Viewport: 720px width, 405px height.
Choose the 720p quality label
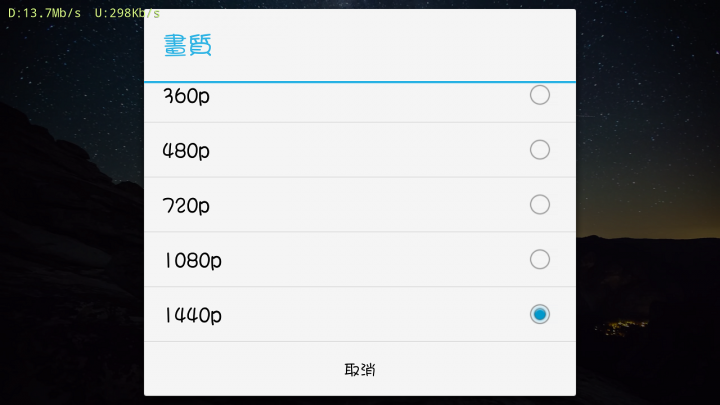click(186, 205)
